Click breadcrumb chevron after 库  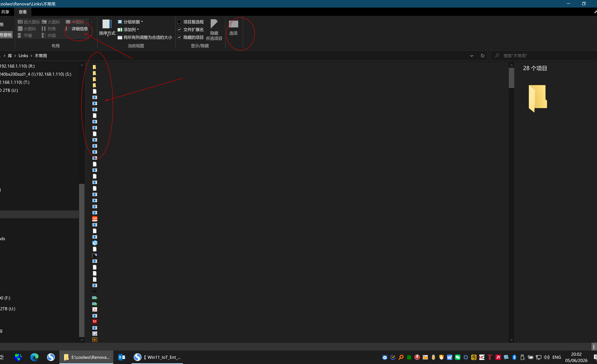(15, 56)
